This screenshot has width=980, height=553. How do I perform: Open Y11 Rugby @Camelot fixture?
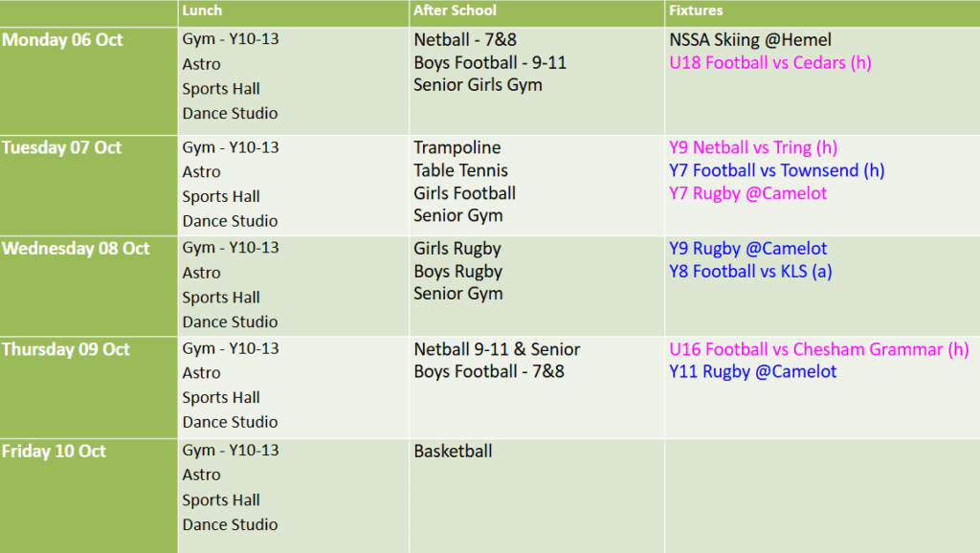(752, 371)
